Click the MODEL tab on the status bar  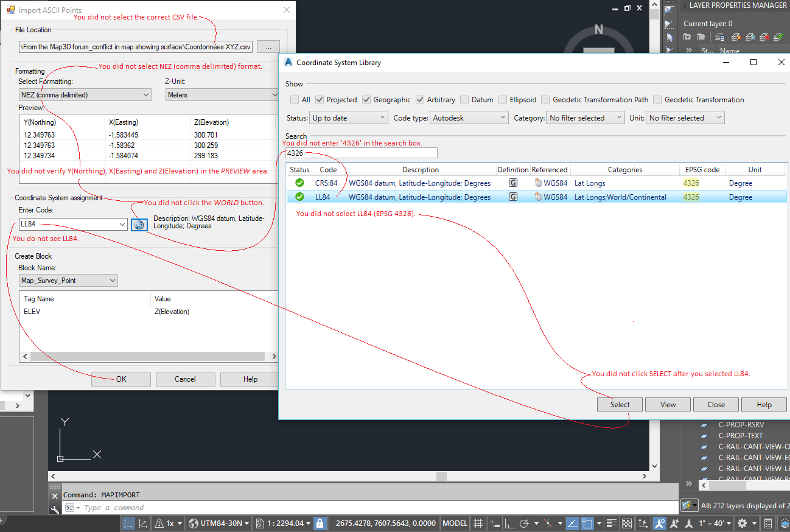(x=455, y=523)
